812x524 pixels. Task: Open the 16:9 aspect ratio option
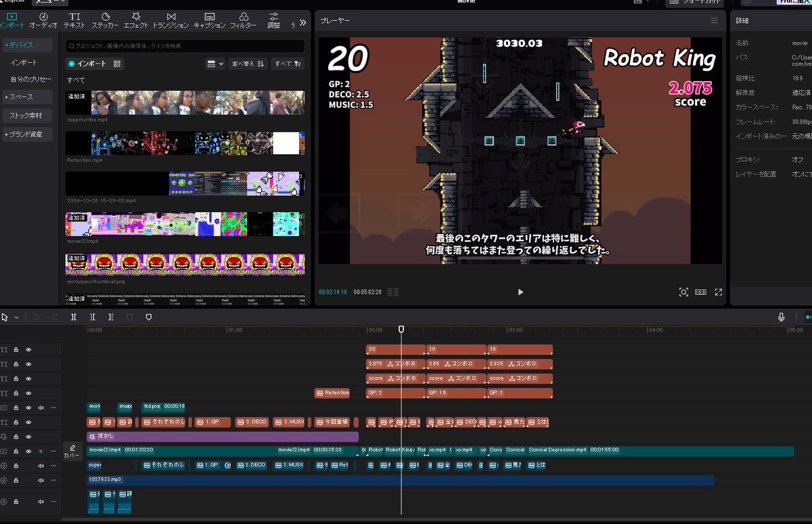701,292
